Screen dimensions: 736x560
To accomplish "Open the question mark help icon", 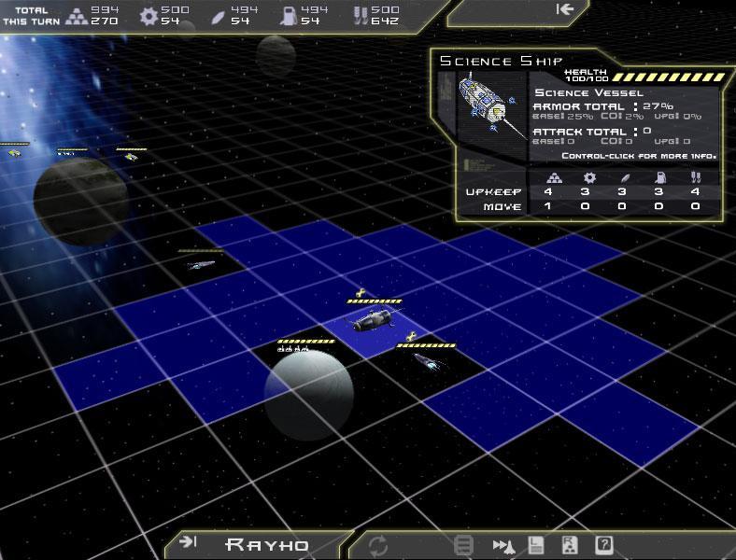I will pos(604,545).
